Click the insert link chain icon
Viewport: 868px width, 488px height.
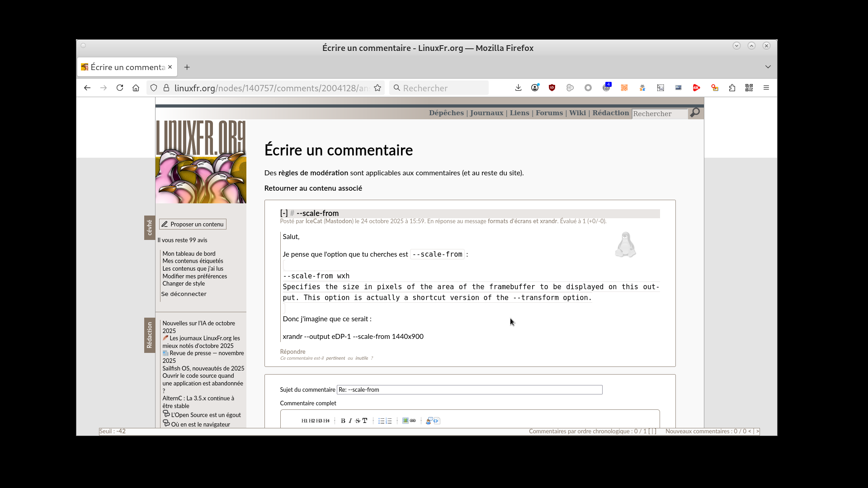point(413,421)
